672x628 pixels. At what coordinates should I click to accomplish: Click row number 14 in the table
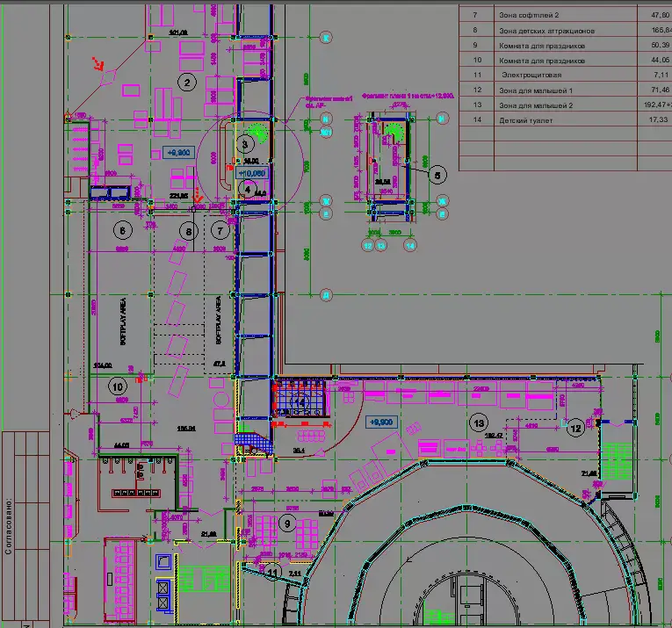click(478, 120)
